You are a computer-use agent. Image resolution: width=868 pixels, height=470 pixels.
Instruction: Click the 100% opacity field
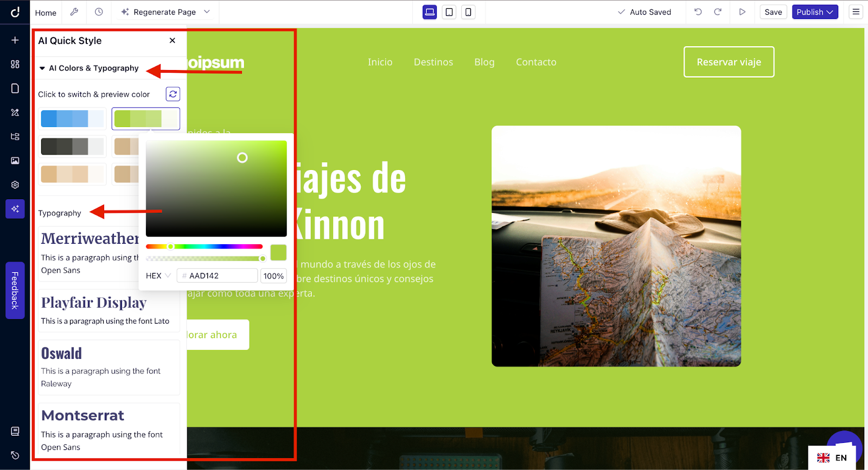[x=273, y=276]
